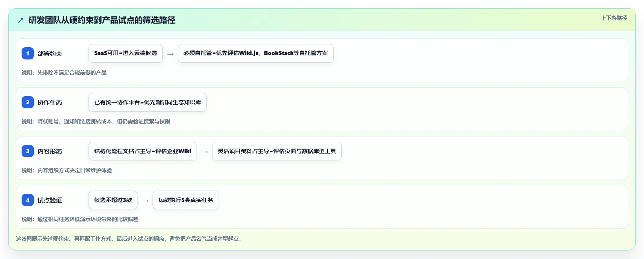This screenshot has height=259, width=644.
Task: Select the 部署约束 step label
Action: 50,53
